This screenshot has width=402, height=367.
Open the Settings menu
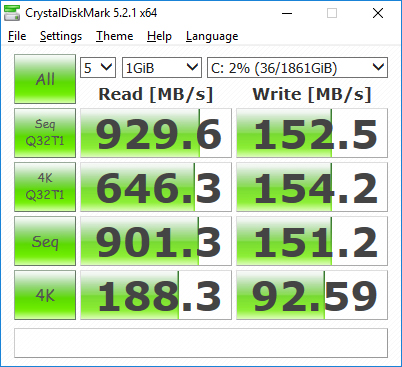[x=61, y=36]
